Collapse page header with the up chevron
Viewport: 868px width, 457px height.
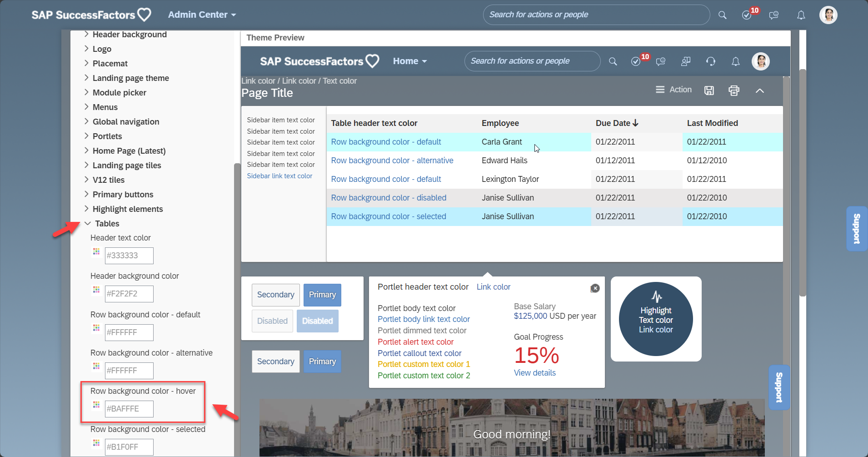[760, 90]
